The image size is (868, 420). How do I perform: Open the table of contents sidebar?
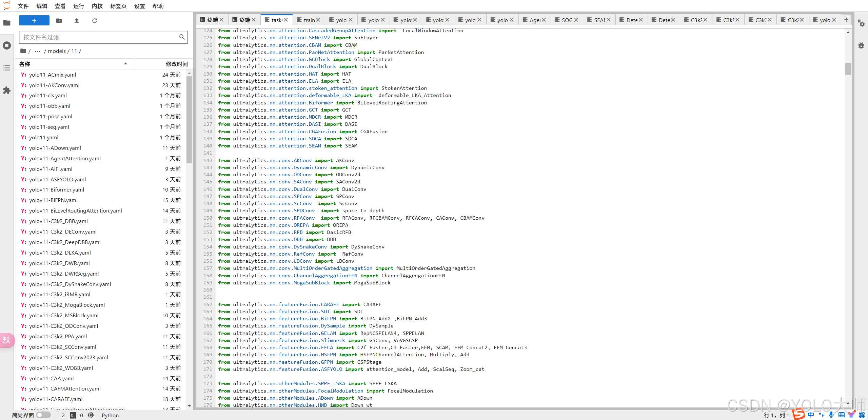pos(7,68)
